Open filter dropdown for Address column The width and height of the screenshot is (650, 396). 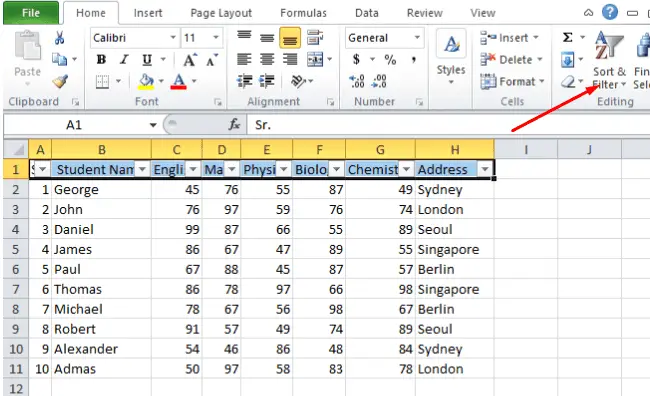485,169
